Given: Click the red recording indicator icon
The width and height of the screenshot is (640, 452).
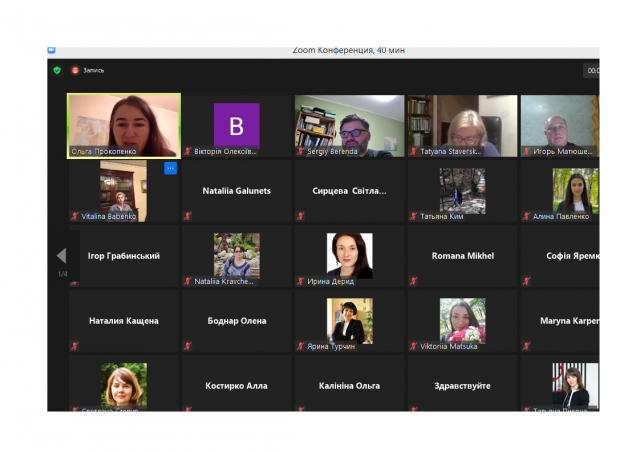Looking at the screenshot, I should pos(75,70).
